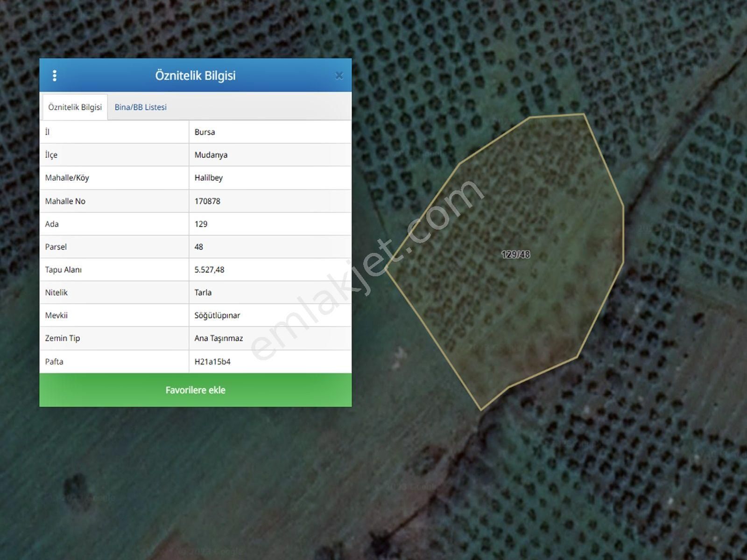
Task: Select the Mevkii value Söğütlüpınar
Action: coord(217,315)
